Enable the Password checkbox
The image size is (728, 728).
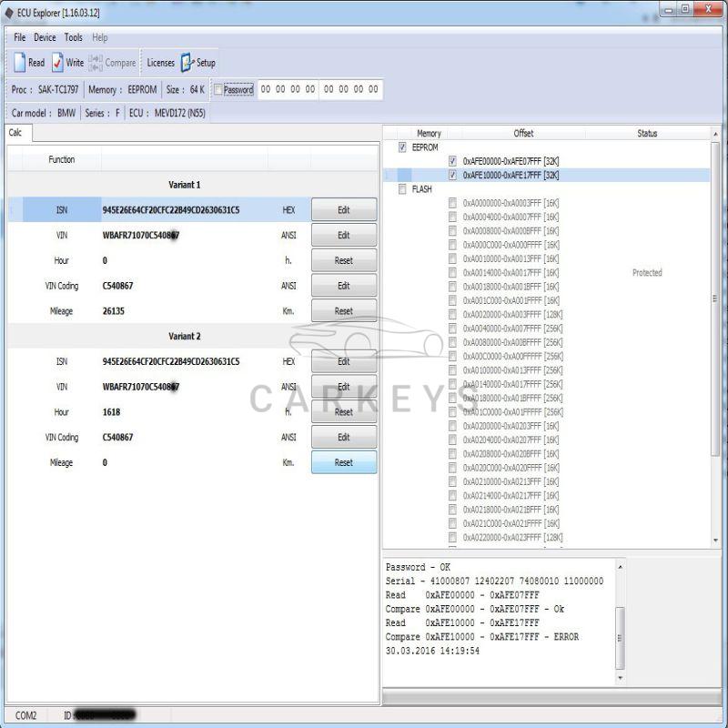click(x=217, y=89)
